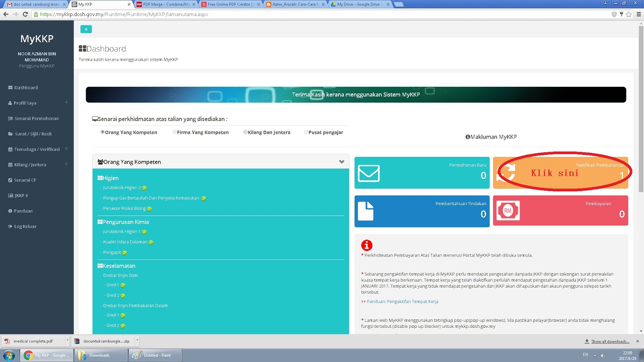The width and height of the screenshot is (644, 362).
Task: Open dropdown for medical complete.pdf download
Action: (67, 341)
